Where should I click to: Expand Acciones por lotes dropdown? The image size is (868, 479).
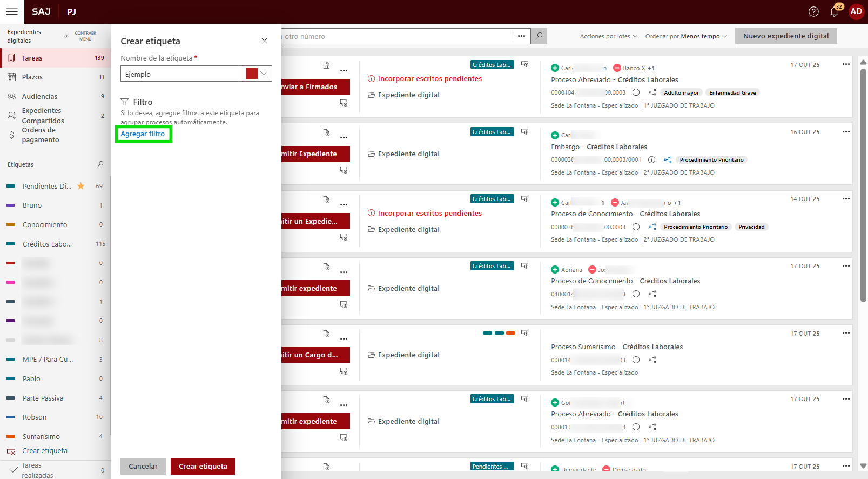point(608,36)
